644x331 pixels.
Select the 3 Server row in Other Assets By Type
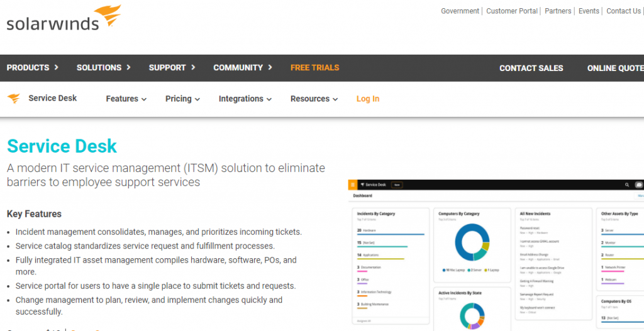622,232
